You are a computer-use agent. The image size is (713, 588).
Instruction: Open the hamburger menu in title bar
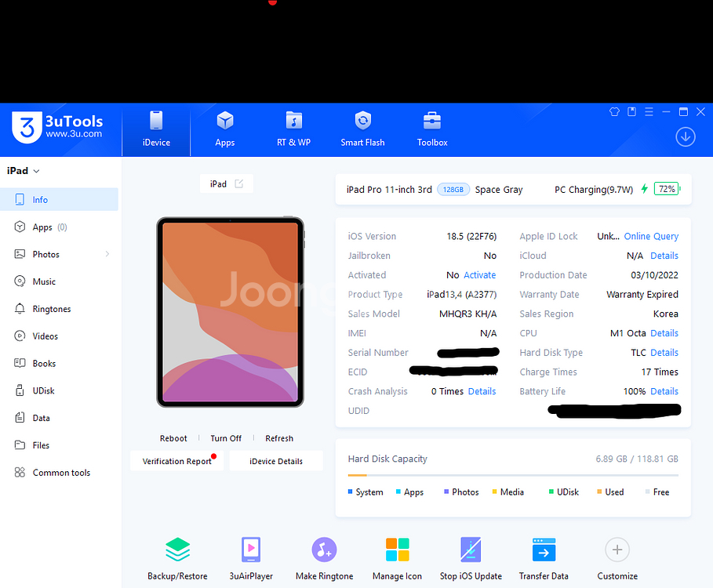tap(649, 112)
